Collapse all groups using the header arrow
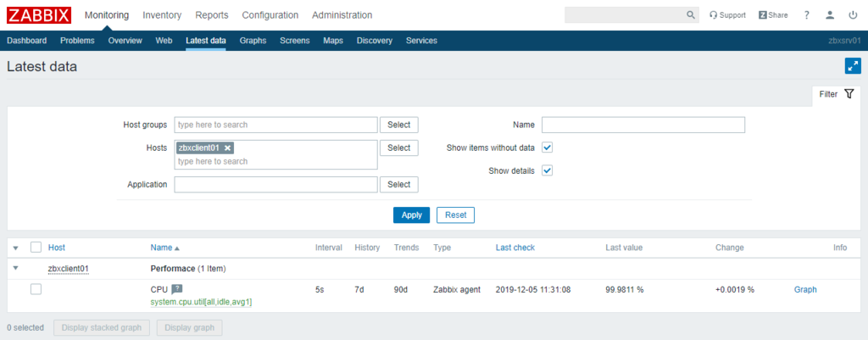868x340 pixels. (16, 248)
